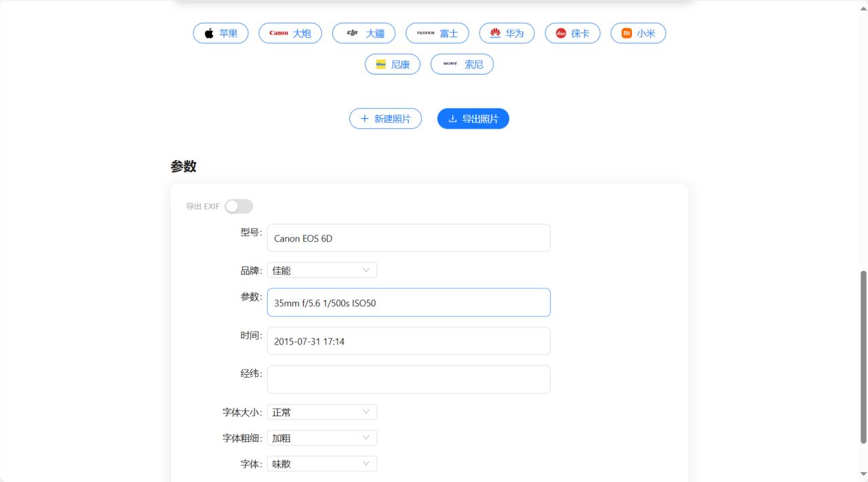Viewport: 868px width, 482px height.
Task: Open the 字体 dropdown showing 味散
Action: [x=322, y=464]
